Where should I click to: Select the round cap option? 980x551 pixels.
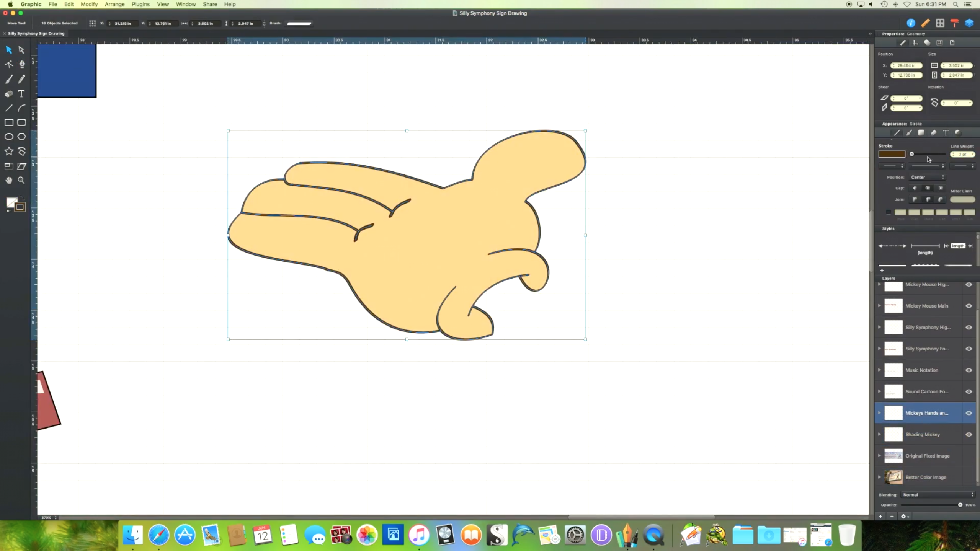coord(928,188)
